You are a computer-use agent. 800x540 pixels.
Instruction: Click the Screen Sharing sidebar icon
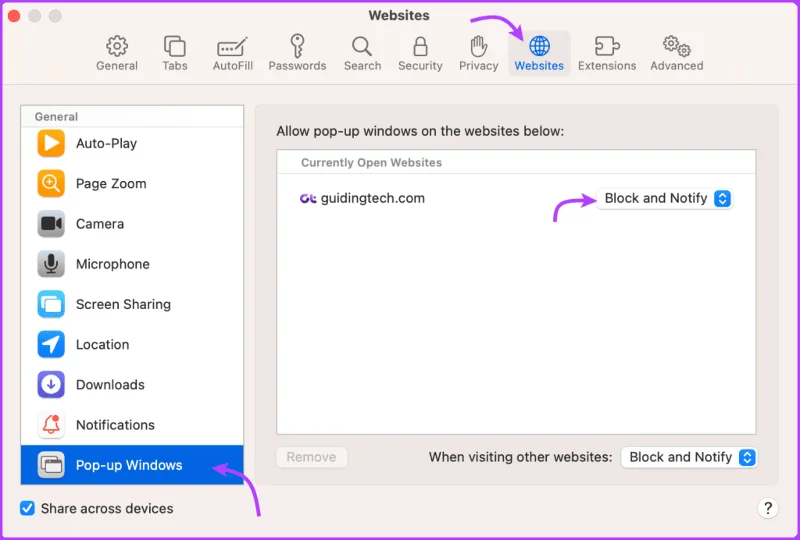(x=51, y=304)
